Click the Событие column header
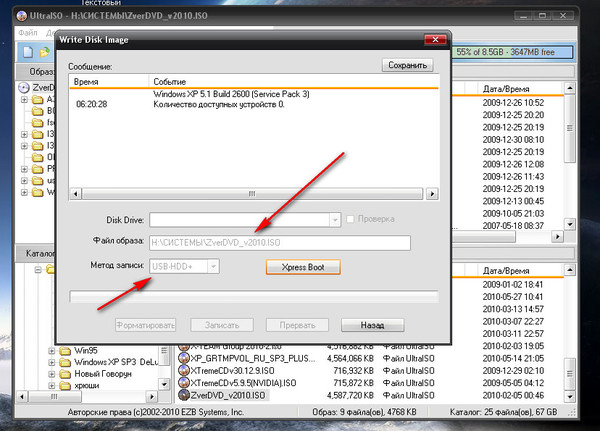Viewport: 600px width, 431px height. pos(293,82)
